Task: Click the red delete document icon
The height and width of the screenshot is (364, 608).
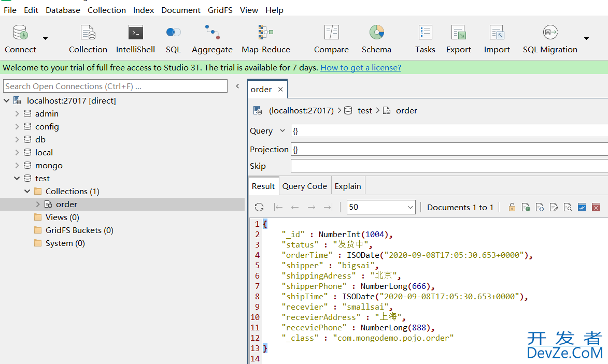Action: click(x=596, y=208)
